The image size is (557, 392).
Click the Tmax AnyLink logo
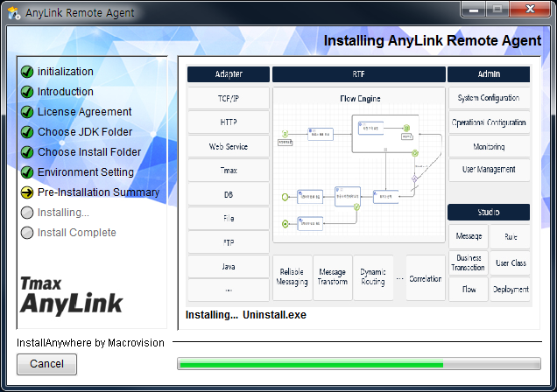(72, 295)
